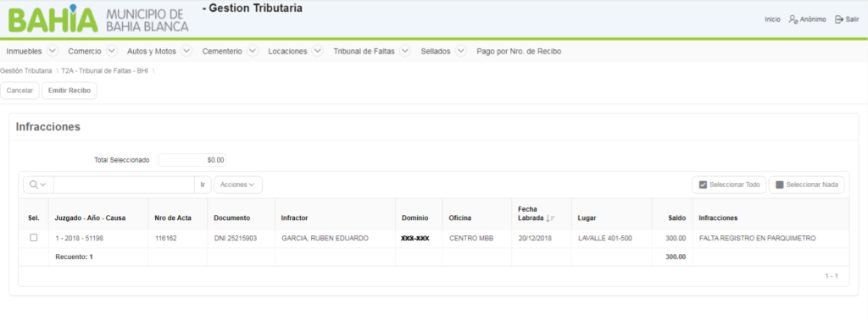Image resolution: width=868 pixels, height=320 pixels.
Task: Sort by Infractor column header
Action: coord(294,218)
